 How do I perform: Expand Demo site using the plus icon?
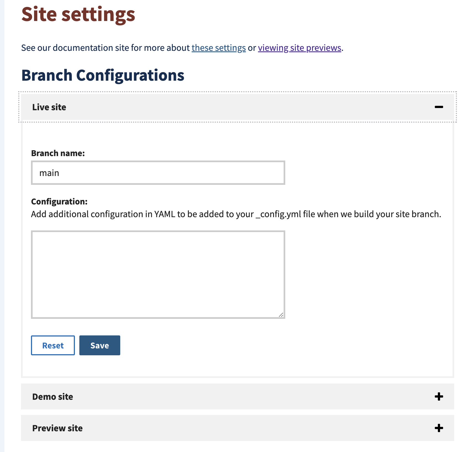(438, 396)
